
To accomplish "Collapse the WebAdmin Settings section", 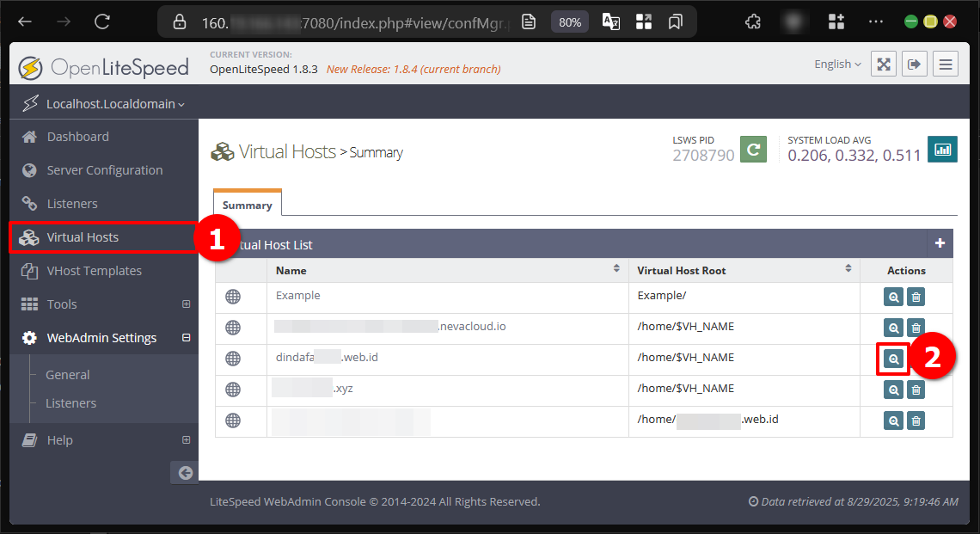I will [186, 338].
